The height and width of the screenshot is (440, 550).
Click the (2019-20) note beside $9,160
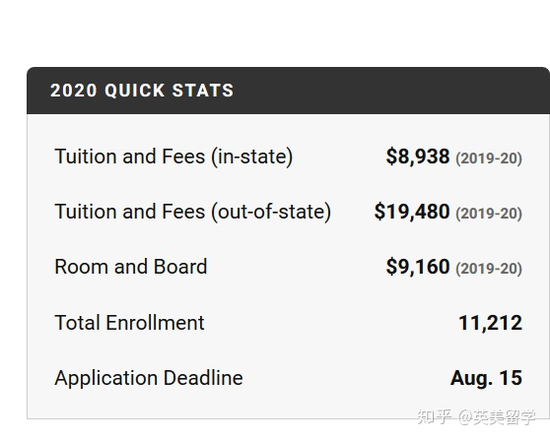pos(489,268)
